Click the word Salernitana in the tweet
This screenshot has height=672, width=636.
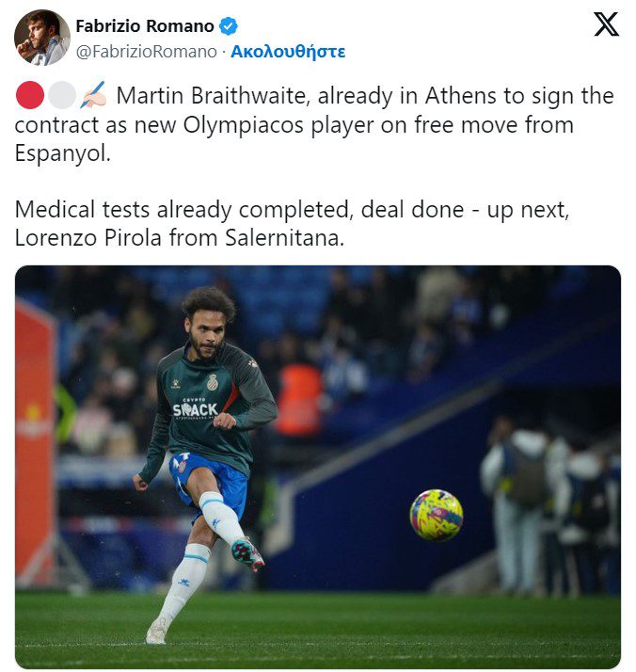click(285, 238)
